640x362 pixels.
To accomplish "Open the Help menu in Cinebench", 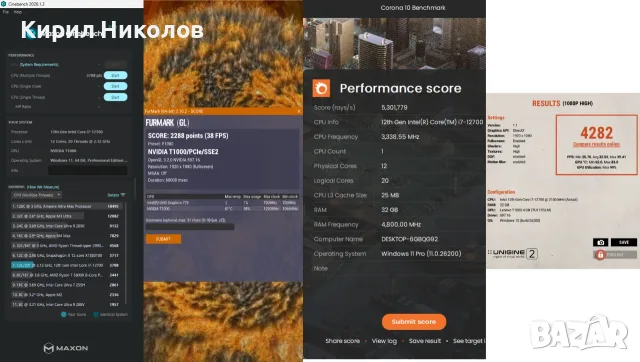I will [x=18, y=12].
